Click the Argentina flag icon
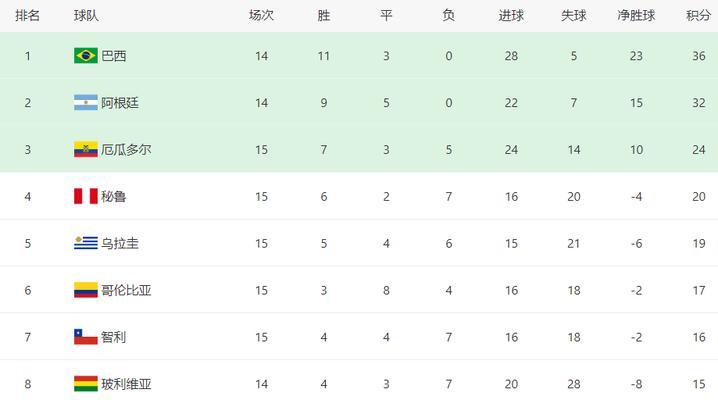The width and height of the screenshot is (718, 400). 86,103
